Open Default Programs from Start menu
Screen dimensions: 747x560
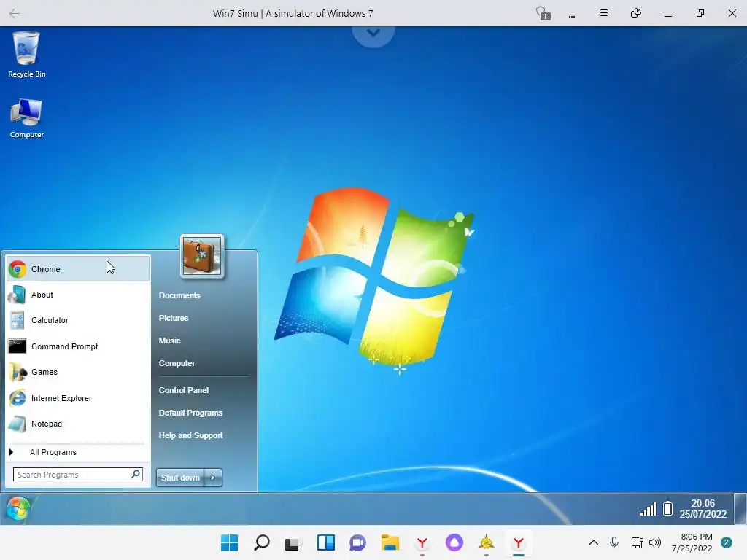[x=190, y=413]
